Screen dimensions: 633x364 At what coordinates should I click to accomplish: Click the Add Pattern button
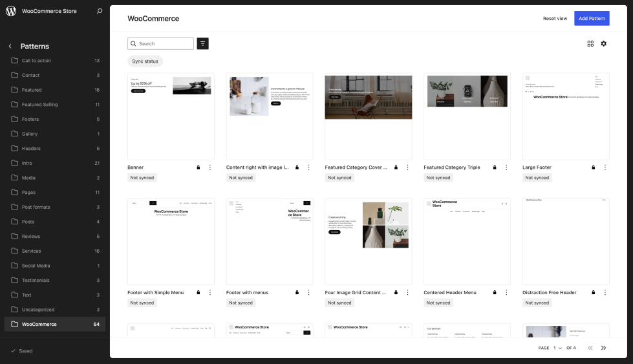click(x=592, y=18)
